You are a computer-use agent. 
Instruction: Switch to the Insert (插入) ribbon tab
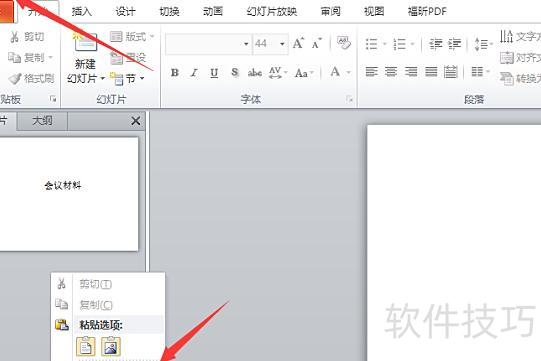pyautogui.click(x=81, y=11)
